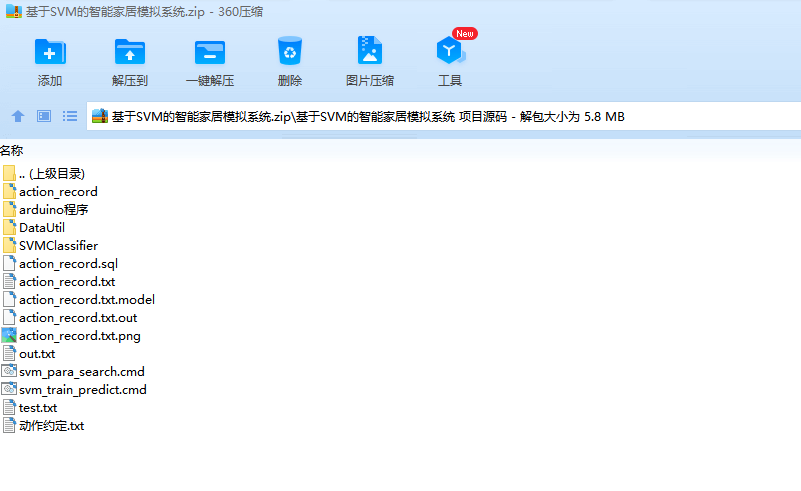
Task: Select the action_record folder name
Action: pyautogui.click(x=58, y=192)
